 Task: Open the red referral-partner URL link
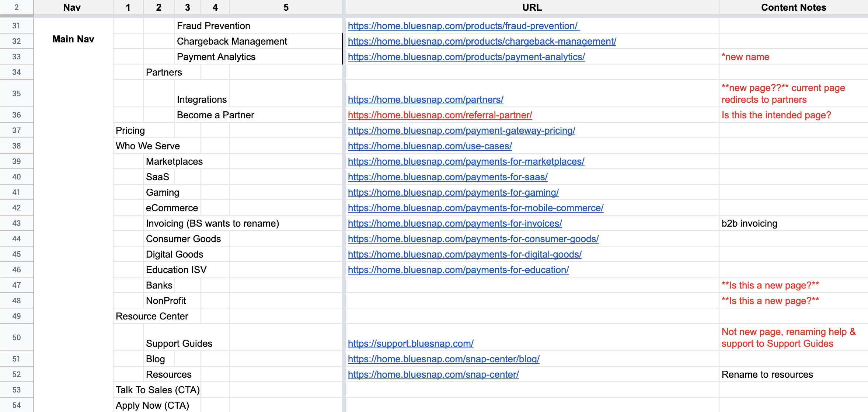tap(440, 115)
